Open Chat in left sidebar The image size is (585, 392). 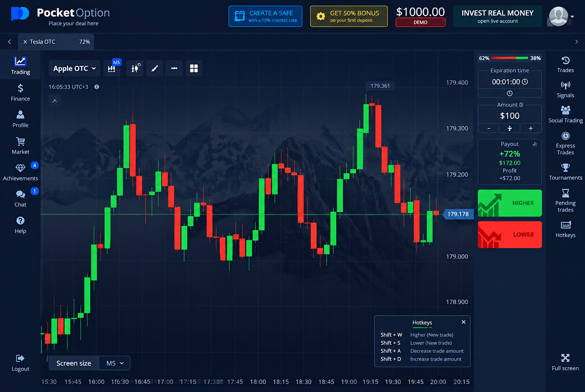[20, 199]
